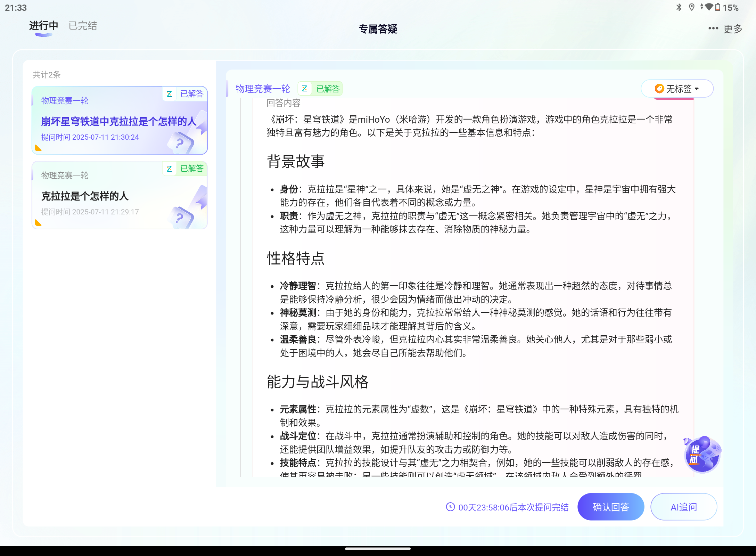Click the clock icon beside the countdown
This screenshot has width=756, height=556.
pos(450,507)
